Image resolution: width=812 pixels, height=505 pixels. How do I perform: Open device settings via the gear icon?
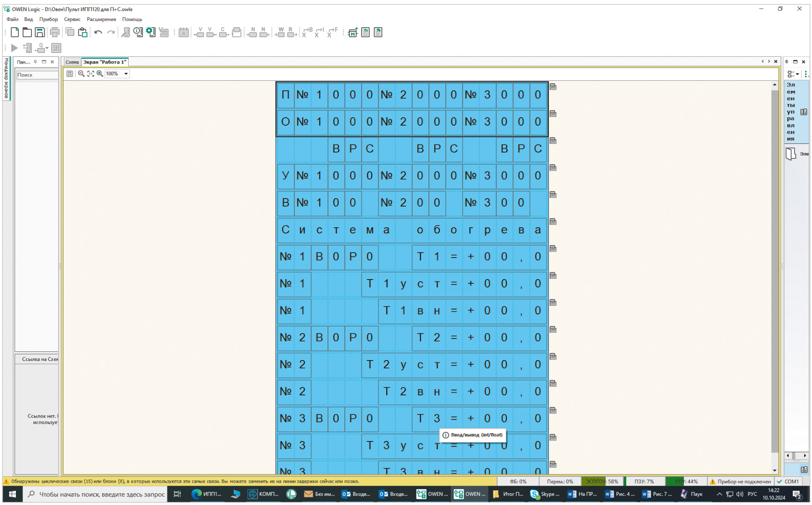[x=151, y=33]
